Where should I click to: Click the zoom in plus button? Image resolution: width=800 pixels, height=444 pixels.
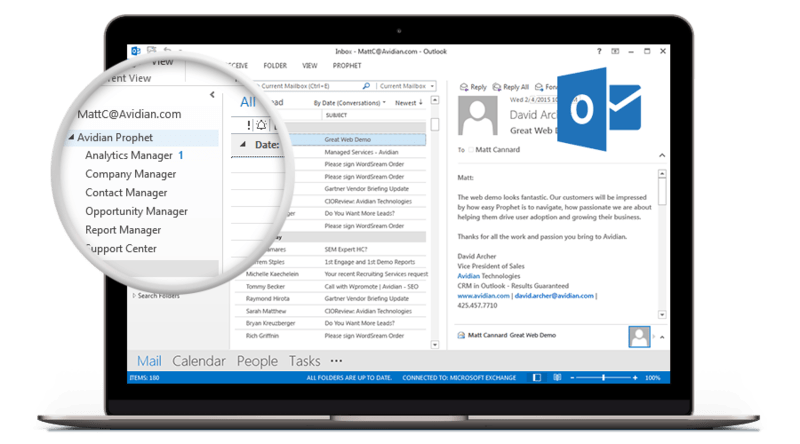click(635, 378)
